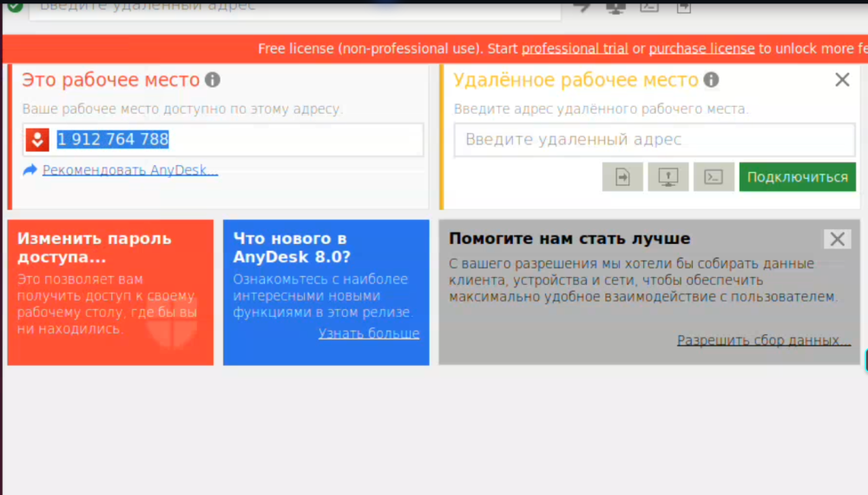Click Разрешить сбор данных link
Image resolution: width=868 pixels, height=495 pixels.
[x=764, y=340]
